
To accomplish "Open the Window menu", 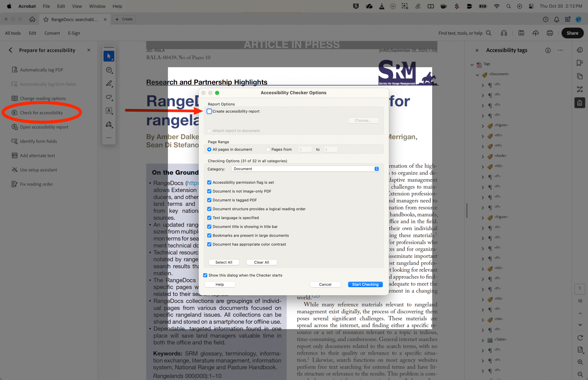I will coord(97,6).
